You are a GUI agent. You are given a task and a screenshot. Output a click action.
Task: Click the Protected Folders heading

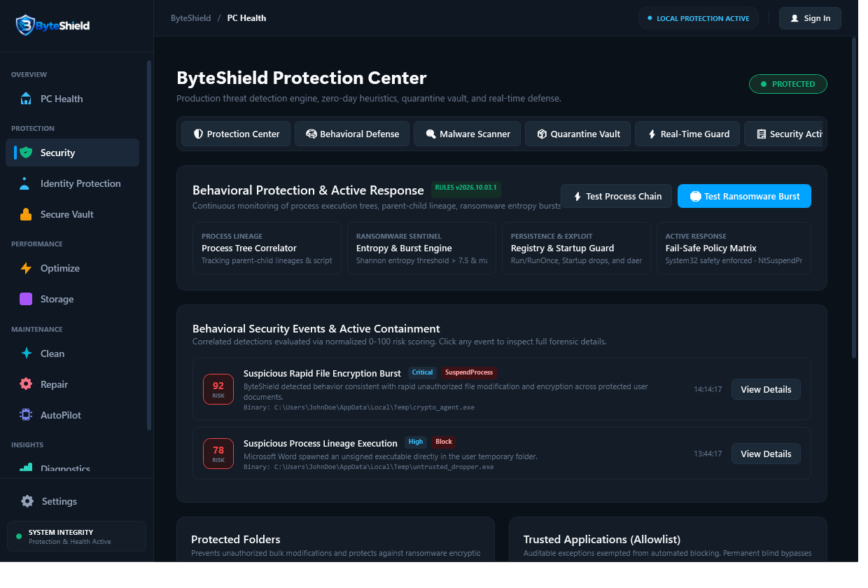(x=236, y=540)
